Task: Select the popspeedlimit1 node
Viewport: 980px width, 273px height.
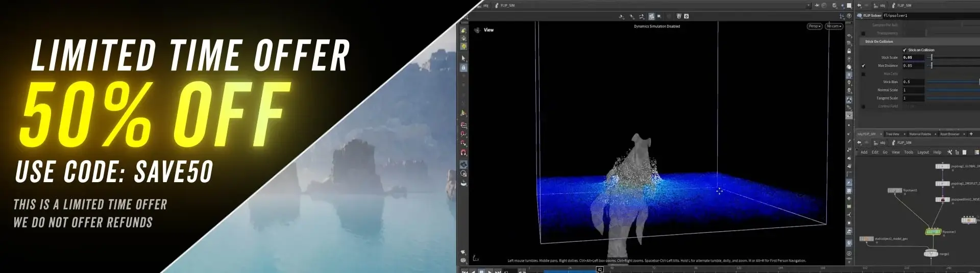Action: click(942, 200)
